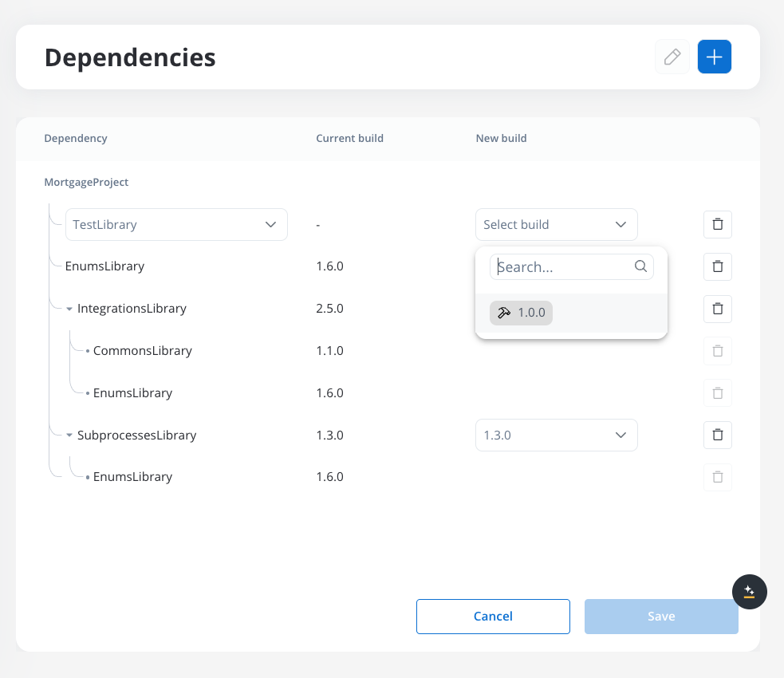Choose build 1.0.0 from the list
The width and height of the screenshot is (784, 678).
(571, 313)
